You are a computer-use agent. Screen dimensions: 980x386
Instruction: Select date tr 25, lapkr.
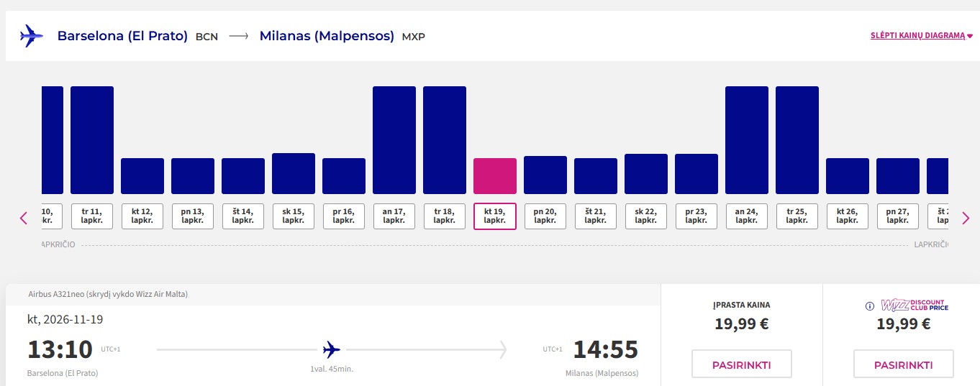pos(797,216)
